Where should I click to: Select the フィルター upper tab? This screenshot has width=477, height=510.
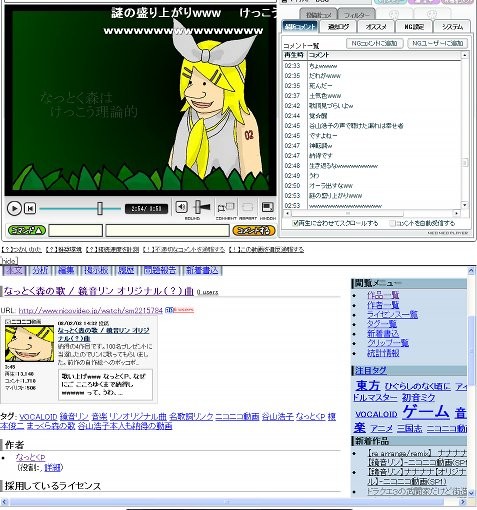[356, 15]
